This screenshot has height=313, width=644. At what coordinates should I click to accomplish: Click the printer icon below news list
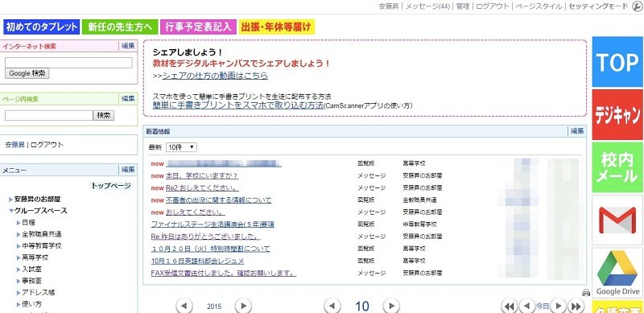coord(586,292)
